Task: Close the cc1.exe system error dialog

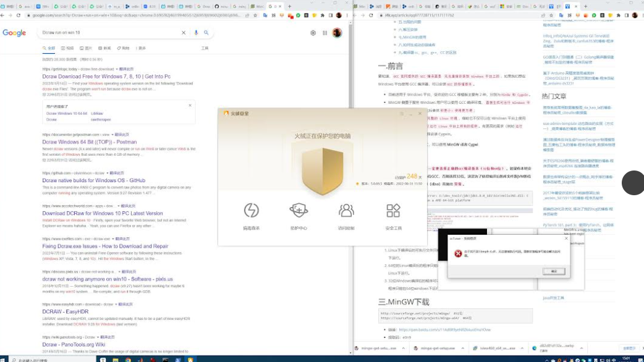Action: 566,238
